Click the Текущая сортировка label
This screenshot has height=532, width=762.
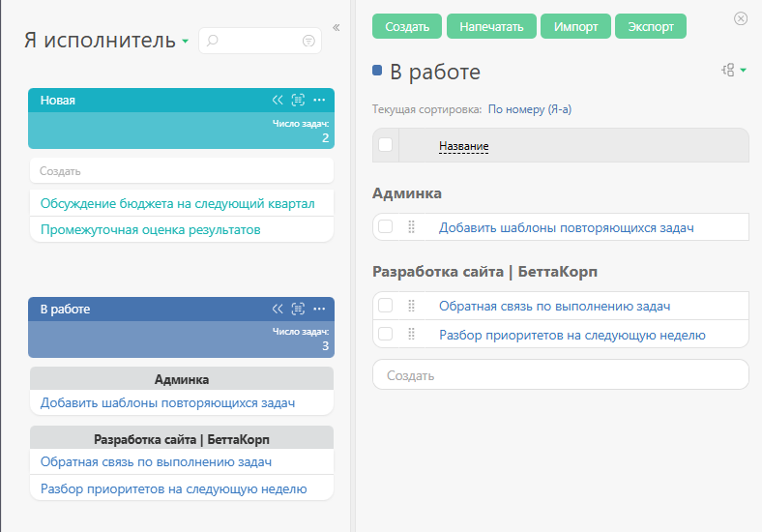[426, 109]
